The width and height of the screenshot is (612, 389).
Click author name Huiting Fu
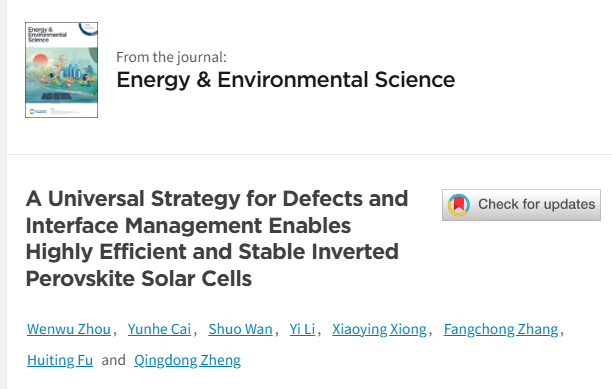[60, 360]
